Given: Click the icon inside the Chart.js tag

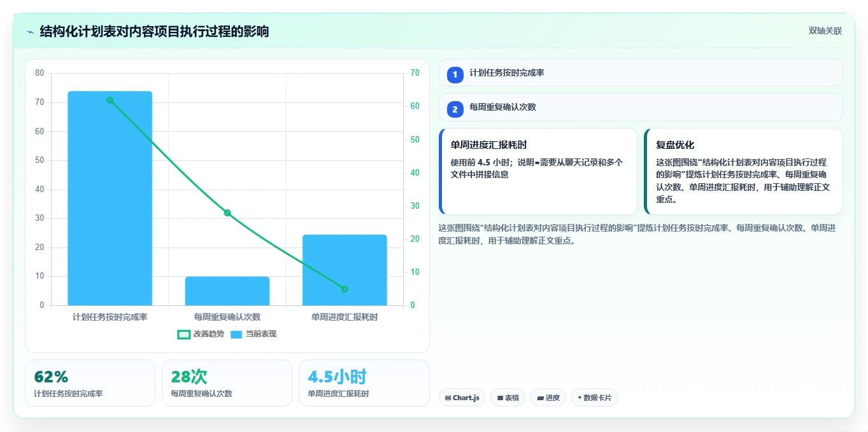Looking at the screenshot, I should click(x=448, y=398).
